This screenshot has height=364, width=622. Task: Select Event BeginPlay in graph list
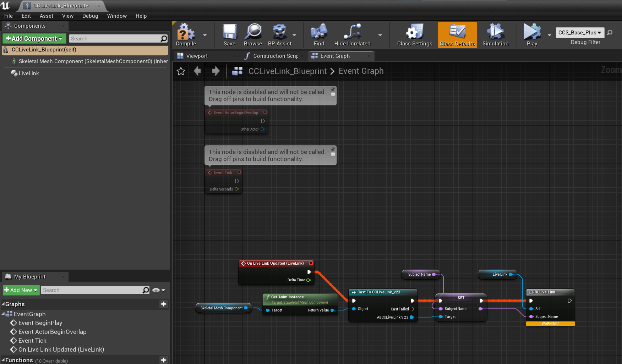click(x=40, y=323)
